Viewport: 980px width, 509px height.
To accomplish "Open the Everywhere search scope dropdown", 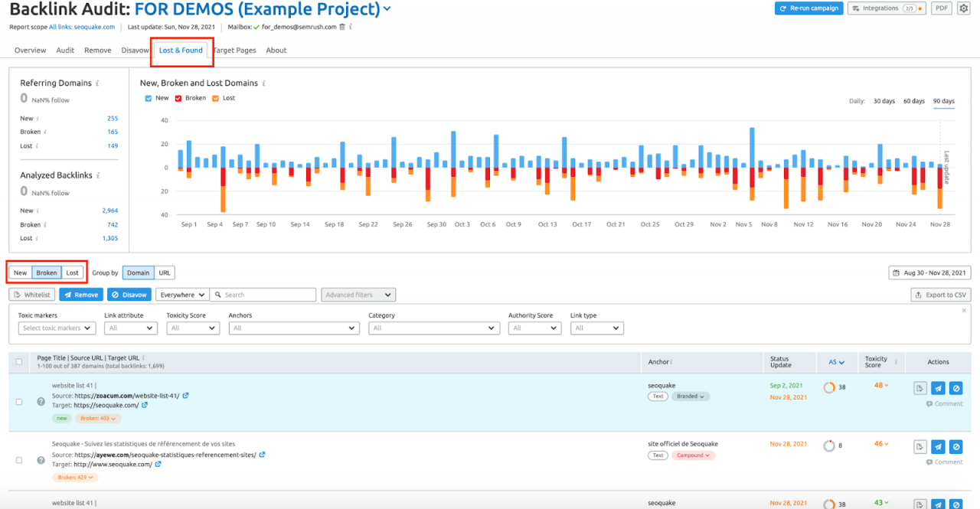I will pos(181,295).
